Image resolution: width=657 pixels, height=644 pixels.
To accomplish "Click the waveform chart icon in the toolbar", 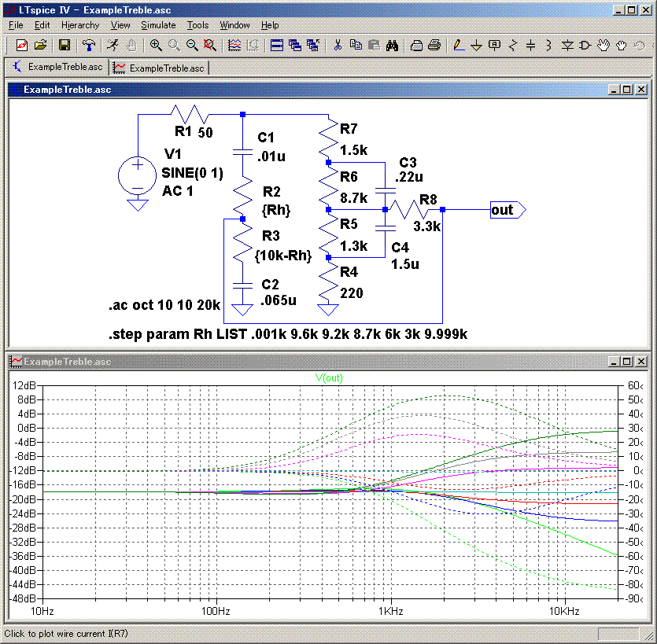I will (234, 45).
